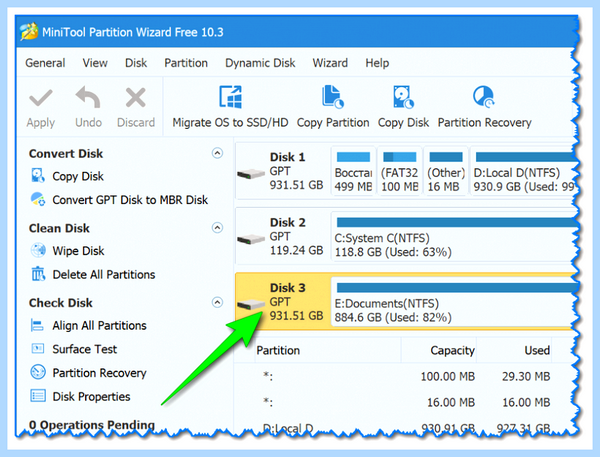Click the 29.30 MB used value
The height and width of the screenshot is (457, 600).
pos(526,376)
